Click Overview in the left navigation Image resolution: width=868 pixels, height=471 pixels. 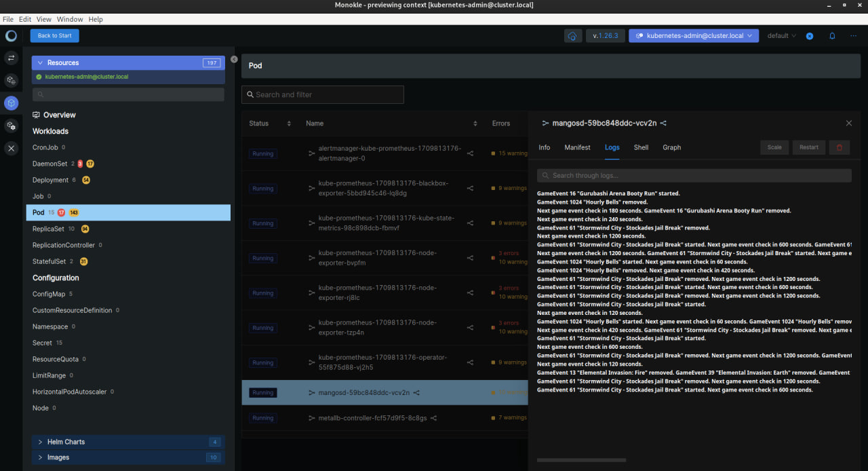[60, 115]
